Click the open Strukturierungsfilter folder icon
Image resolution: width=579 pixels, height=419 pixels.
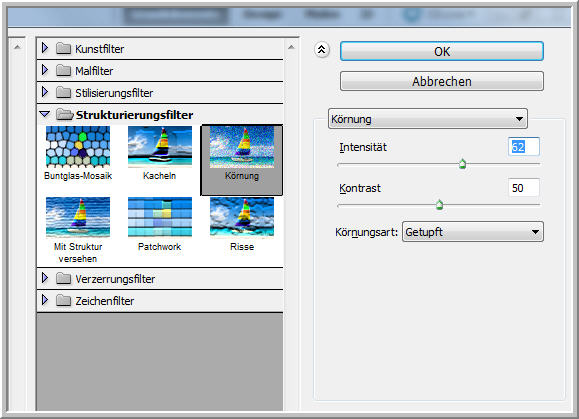65,115
